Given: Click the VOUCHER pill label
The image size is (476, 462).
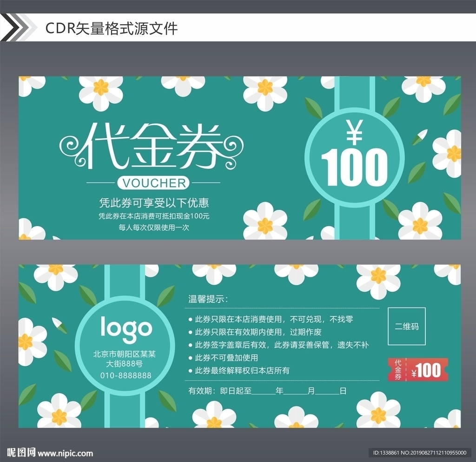Looking at the screenshot, I should click(x=153, y=183).
